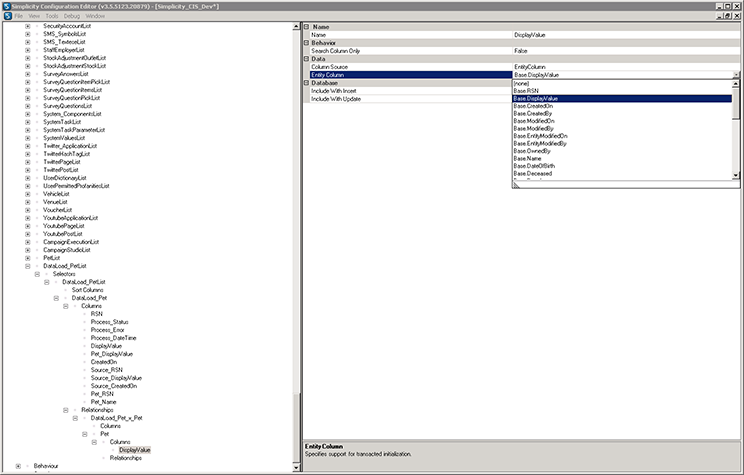Select Base.RSN in the dropdown list
744x475 pixels.
coord(622,91)
